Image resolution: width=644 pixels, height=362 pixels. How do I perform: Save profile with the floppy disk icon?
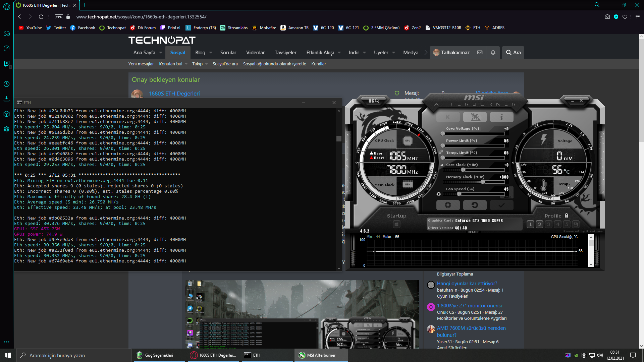click(x=576, y=224)
